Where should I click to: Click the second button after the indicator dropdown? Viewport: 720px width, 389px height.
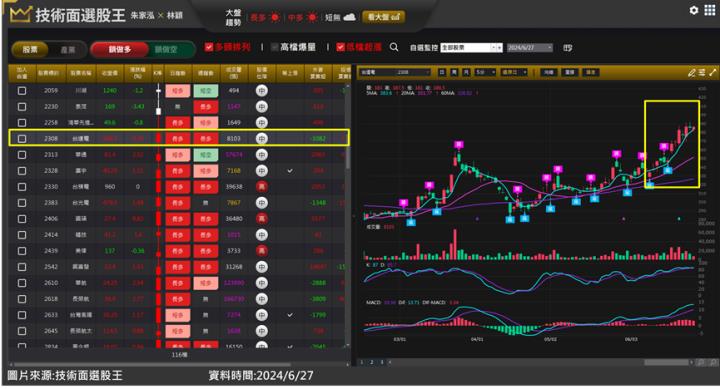(x=570, y=72)
